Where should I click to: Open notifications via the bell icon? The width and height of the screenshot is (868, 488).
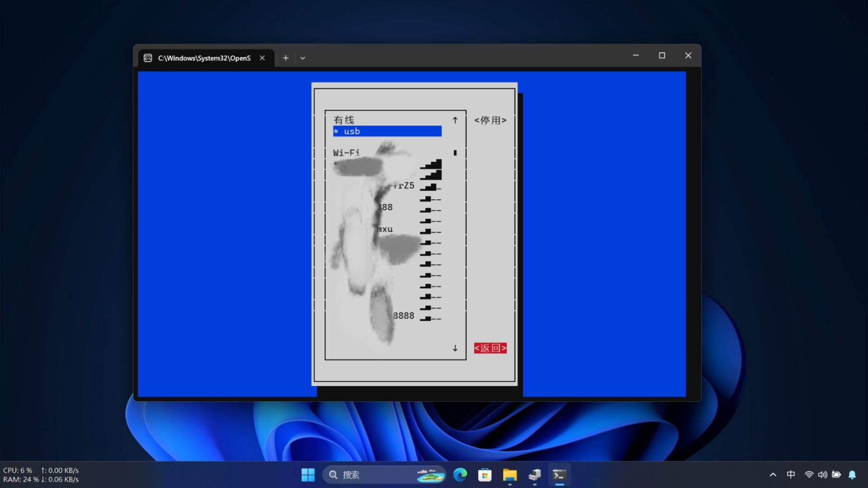point(852,474)
